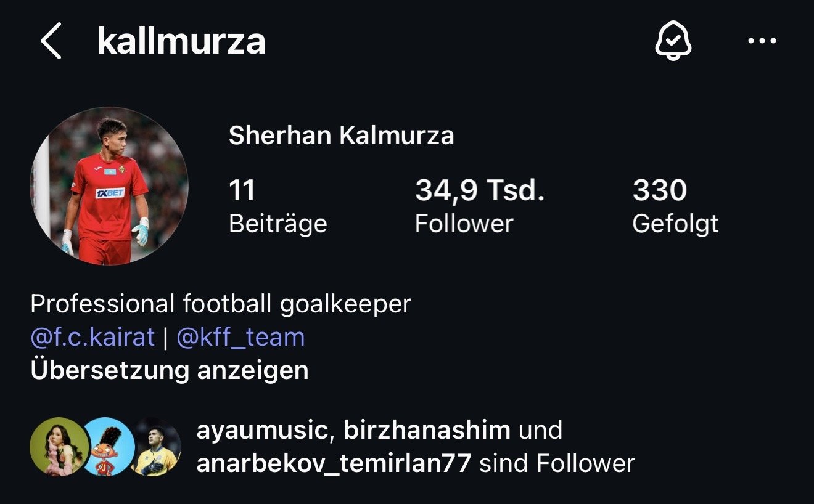Tap the kallmurza username header

[x=181, y=41]
